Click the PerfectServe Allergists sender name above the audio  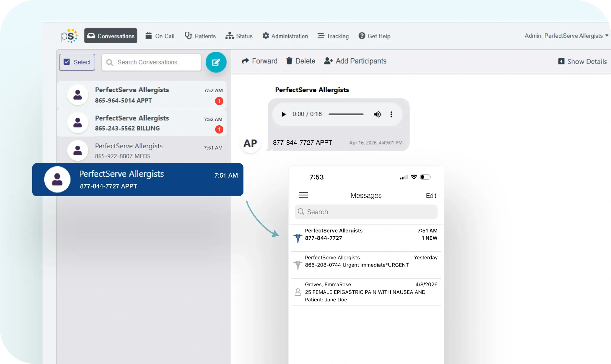(312, 90)
